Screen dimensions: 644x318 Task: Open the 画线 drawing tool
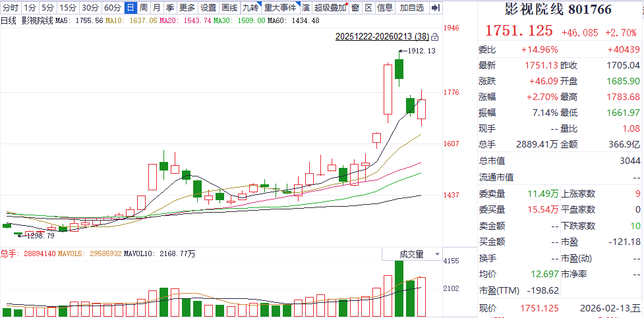(x=229, y=8)
